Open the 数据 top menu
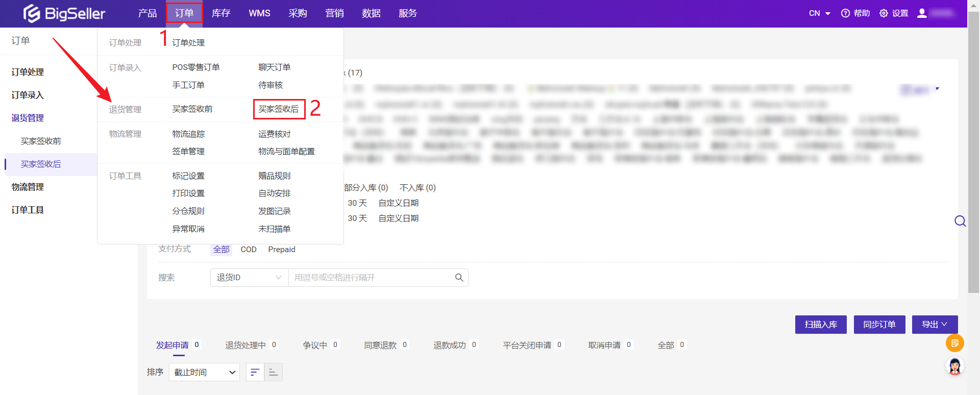 371,13
